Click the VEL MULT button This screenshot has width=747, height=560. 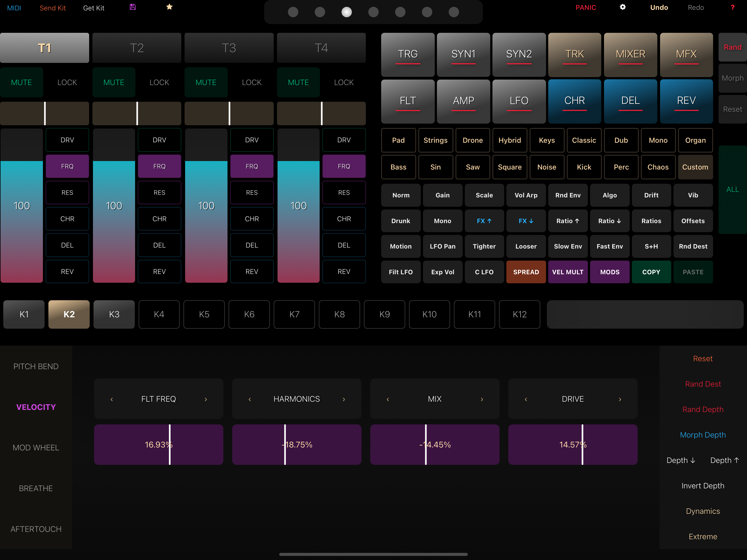568,272
